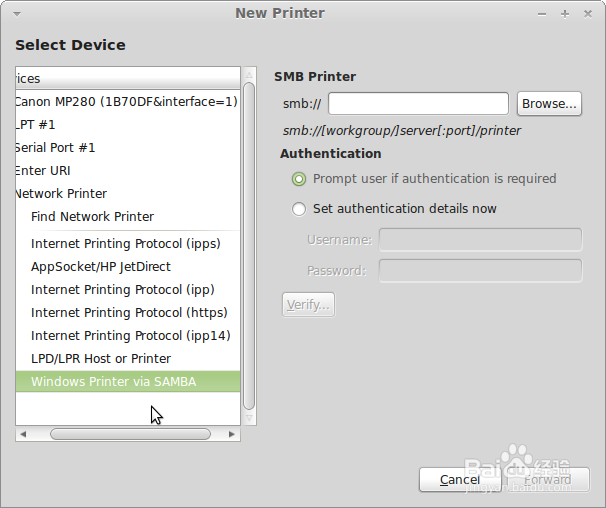Click the Browse... button
Viewport: 606px width, 508px height.
click(549, 104)
